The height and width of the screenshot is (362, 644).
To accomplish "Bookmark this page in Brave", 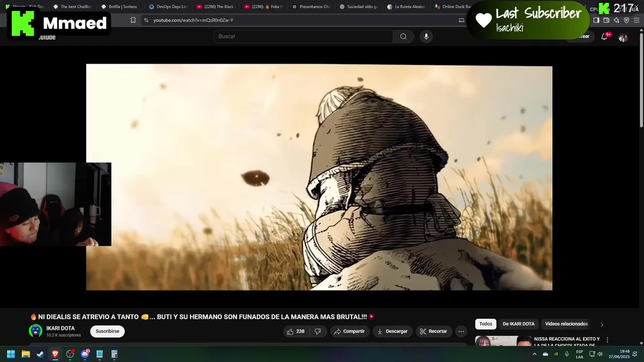I will [133, 20].
